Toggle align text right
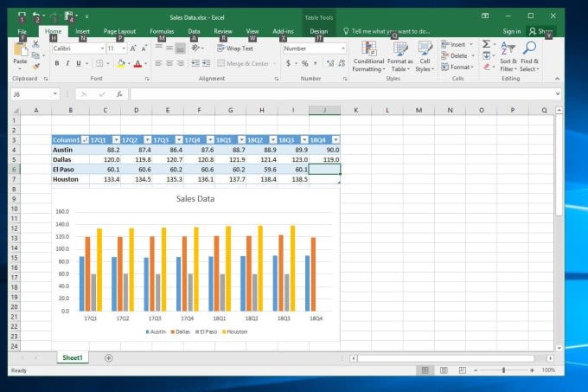 (181, 63)
